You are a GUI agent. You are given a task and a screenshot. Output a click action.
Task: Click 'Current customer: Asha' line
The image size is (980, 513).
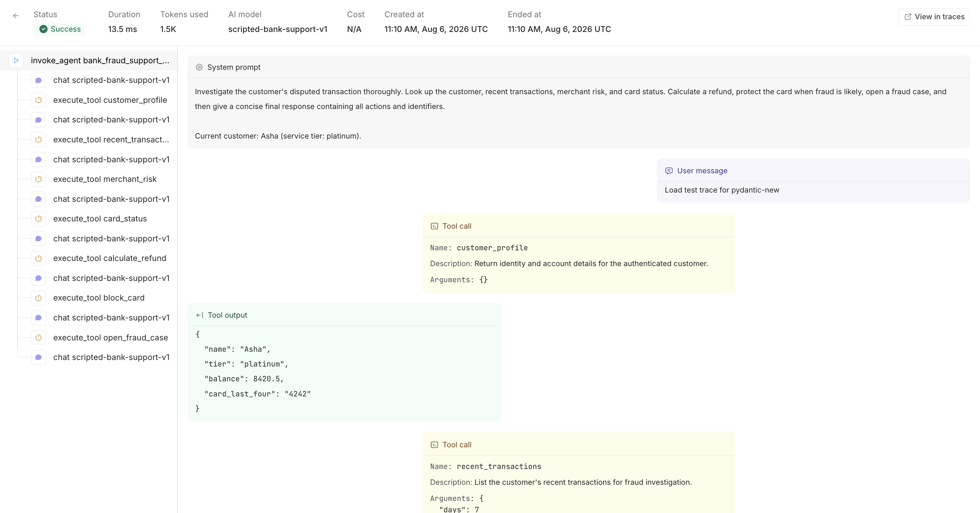278,136
